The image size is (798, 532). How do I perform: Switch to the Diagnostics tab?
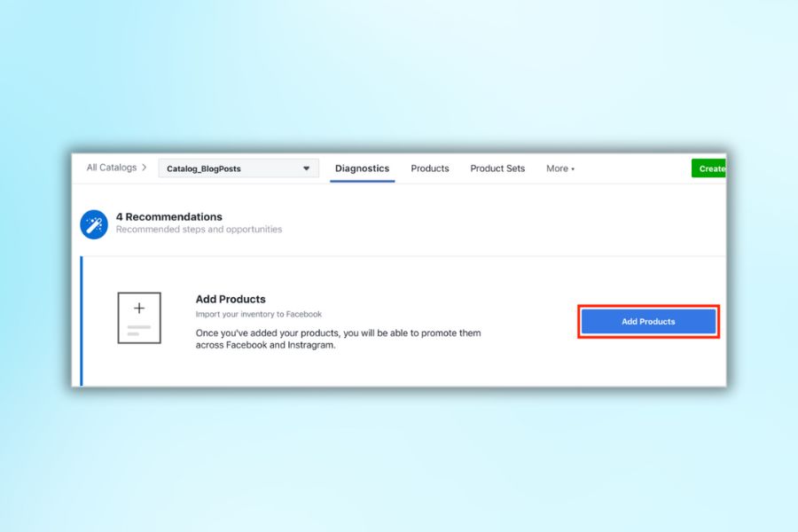362,168
